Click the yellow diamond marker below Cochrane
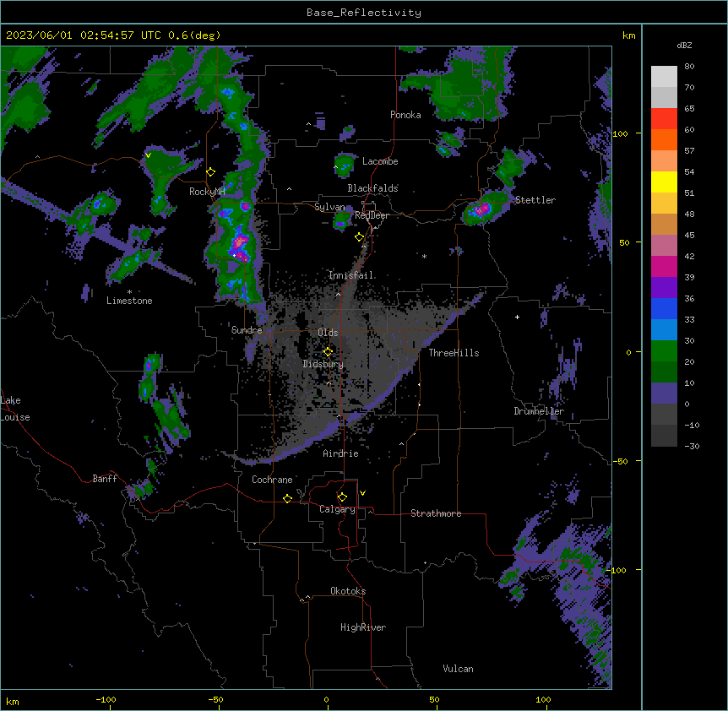This screenshot has height=711, width=728. [287, 498]
